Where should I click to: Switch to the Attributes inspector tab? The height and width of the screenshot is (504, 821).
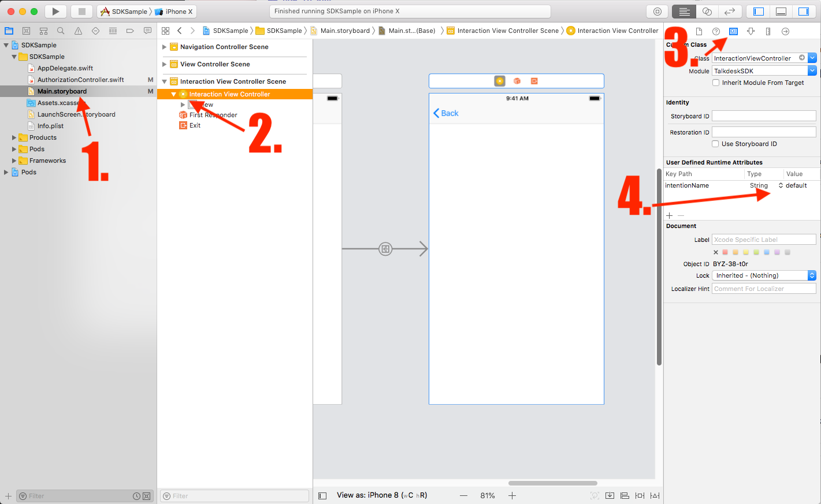click(x=751, y=31)
